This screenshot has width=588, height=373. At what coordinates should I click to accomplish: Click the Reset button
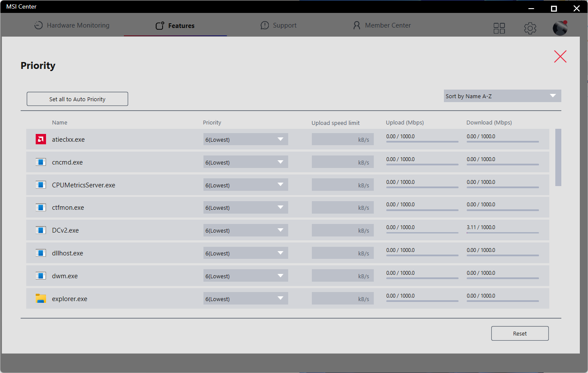click(520, 333)
